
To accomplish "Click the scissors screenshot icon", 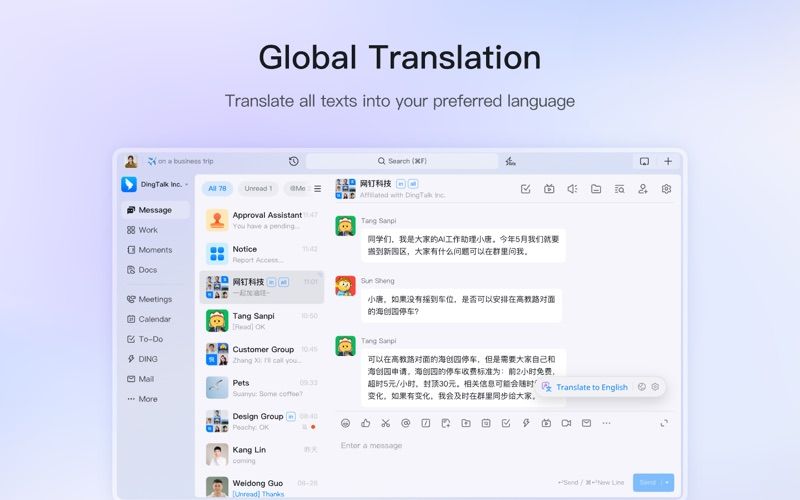I will click(386, 423).
